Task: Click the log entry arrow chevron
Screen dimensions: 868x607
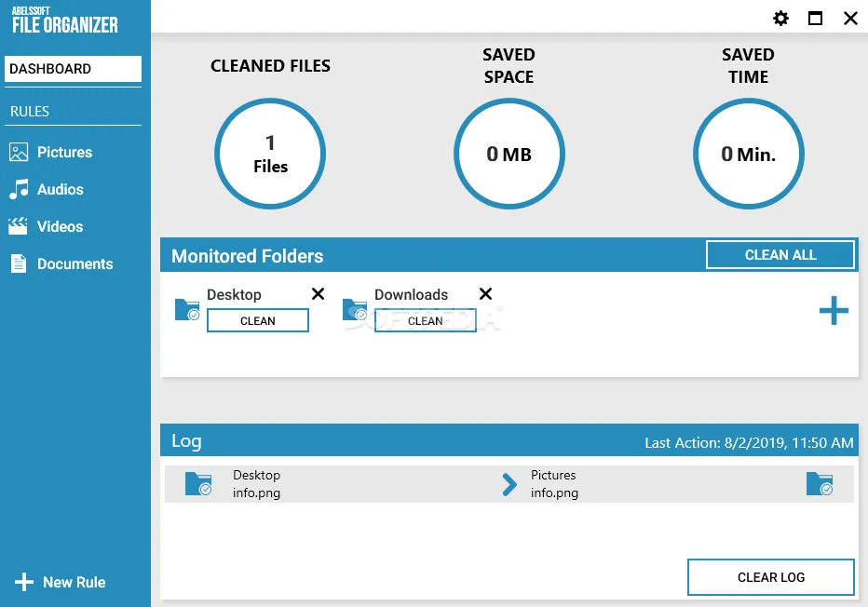Action: (509, 484)
